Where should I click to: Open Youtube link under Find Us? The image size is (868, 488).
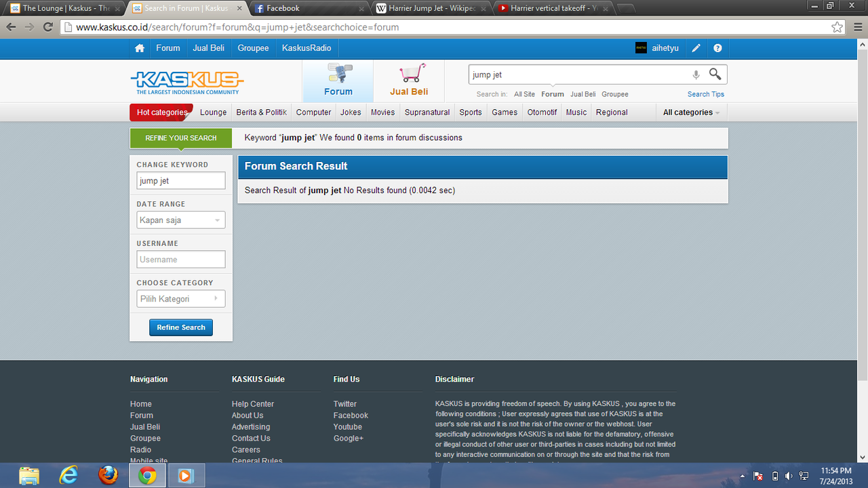(x=348, y=427)
